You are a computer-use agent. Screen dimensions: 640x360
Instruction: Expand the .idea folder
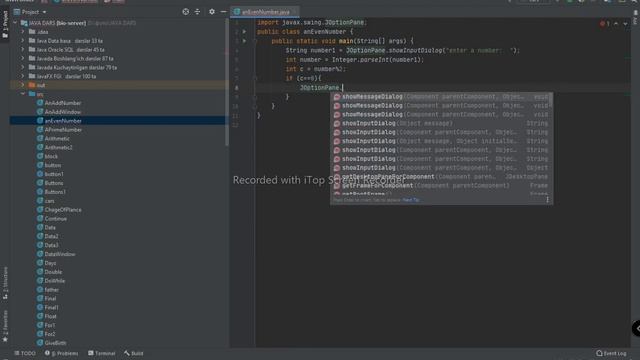(x=23, y=32)
